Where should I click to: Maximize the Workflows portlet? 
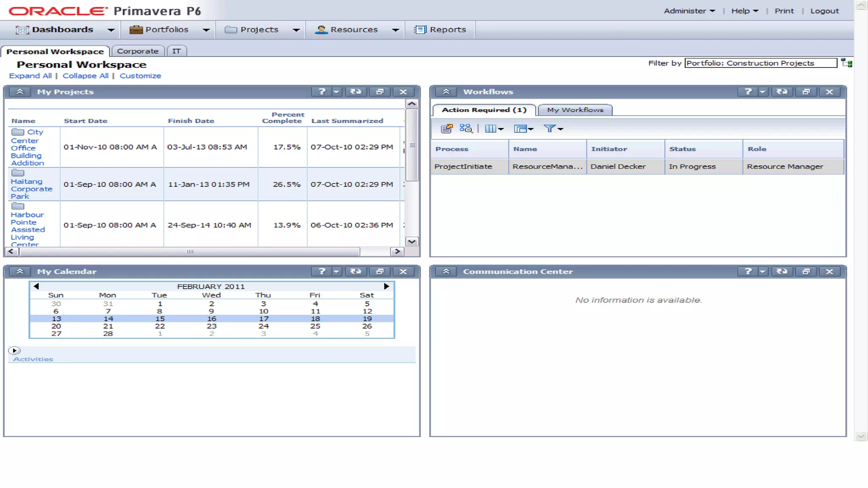click(x=806, y=91)
